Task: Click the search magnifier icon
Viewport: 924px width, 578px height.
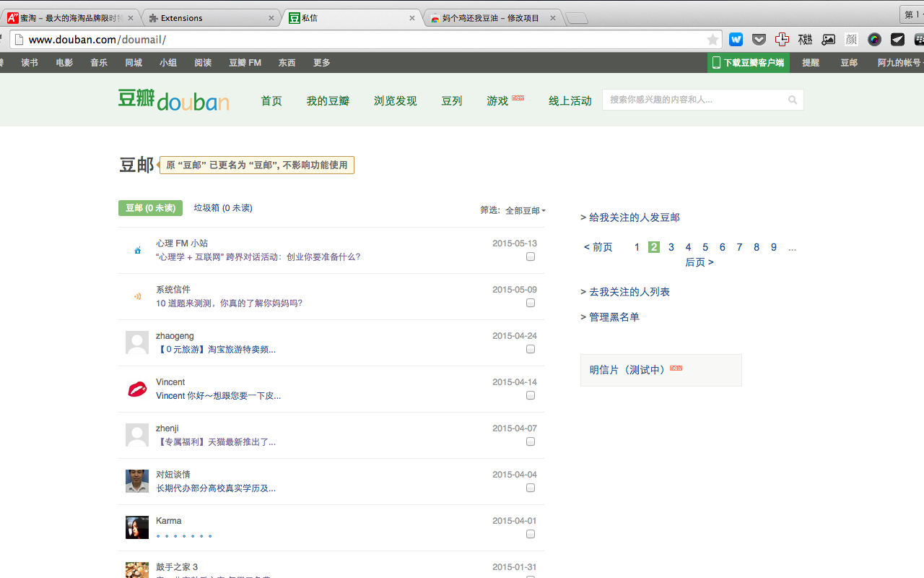Action: [x=793, y=100]
